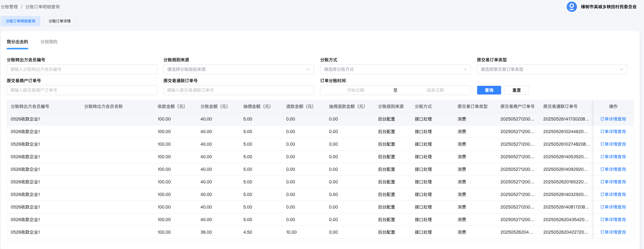Click the user avatar icon
Viewport: 644px width, 249px height.
[571, 7]
